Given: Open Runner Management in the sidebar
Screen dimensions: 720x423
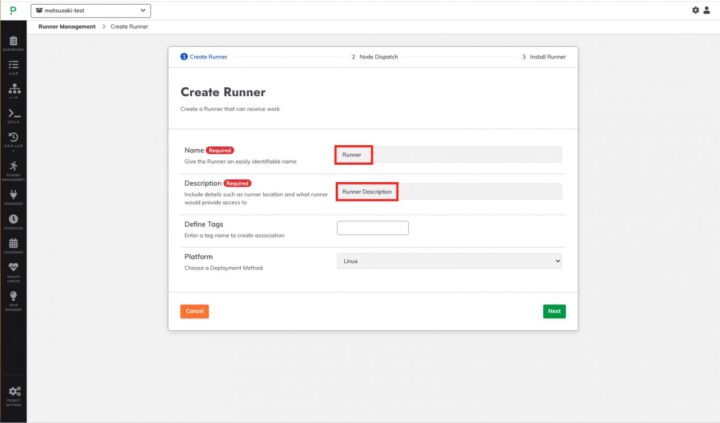Looking at the screenshot, I should pos(13,168).
